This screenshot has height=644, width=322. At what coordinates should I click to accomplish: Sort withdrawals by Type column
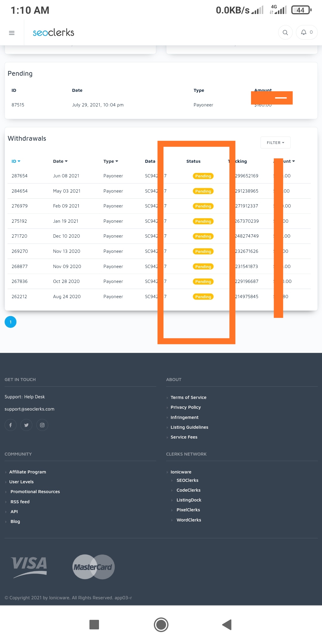111,161
